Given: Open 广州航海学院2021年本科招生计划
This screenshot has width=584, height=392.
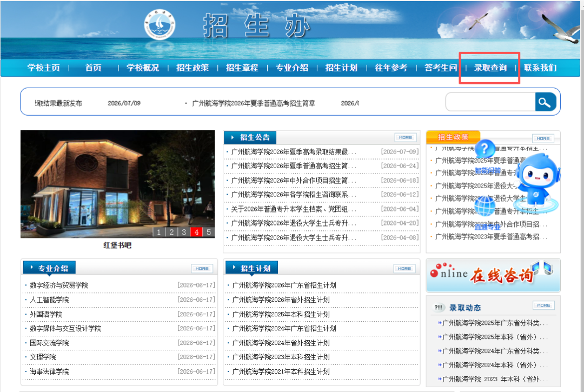Looking at the screenshot, I should click(281, 371).
